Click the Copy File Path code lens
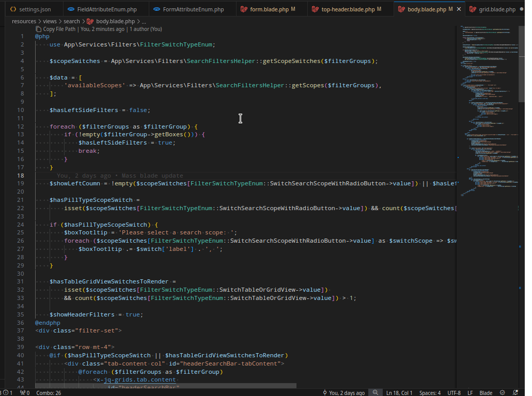The height and width of the screenshot is (396, 532). click(58, 29)
